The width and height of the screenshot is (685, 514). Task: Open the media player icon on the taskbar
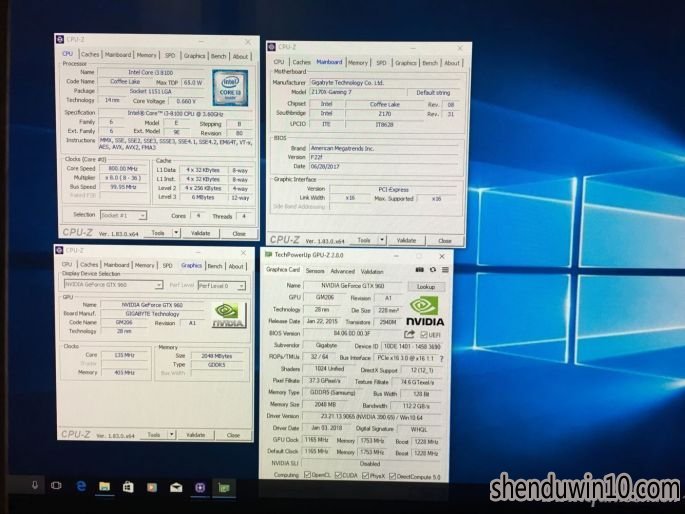152,487
